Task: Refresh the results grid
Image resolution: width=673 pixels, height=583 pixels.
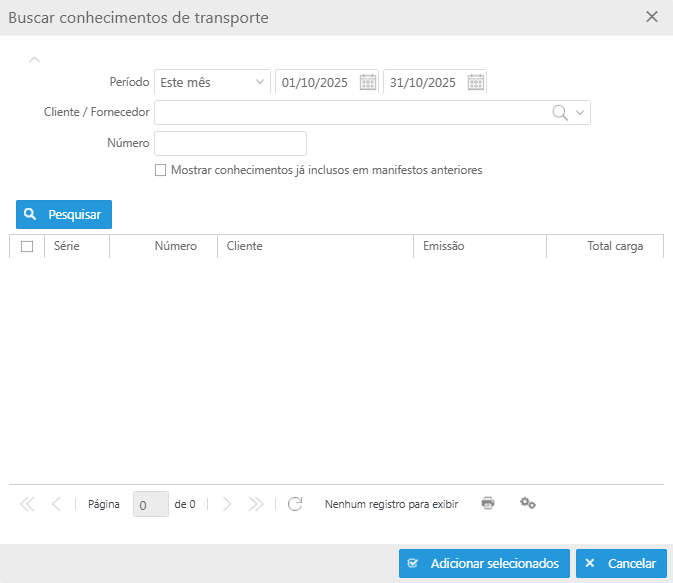Action: (295, 504)
